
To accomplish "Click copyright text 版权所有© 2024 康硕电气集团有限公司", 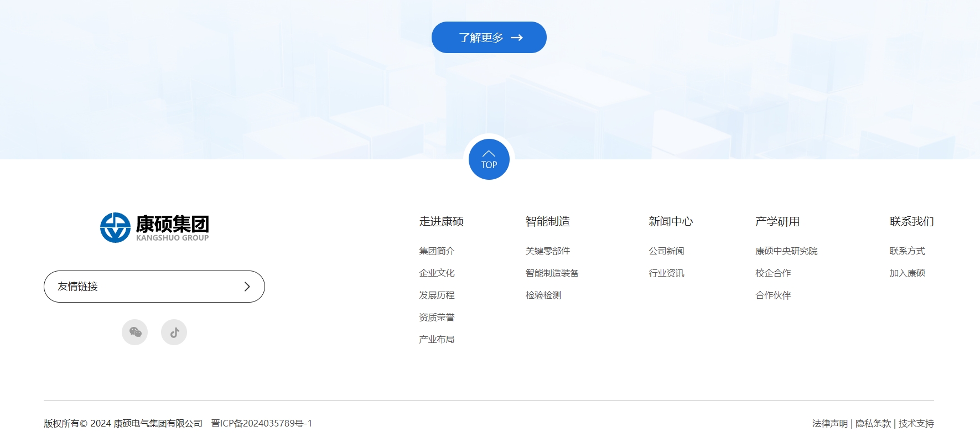I will click(123, 424).
